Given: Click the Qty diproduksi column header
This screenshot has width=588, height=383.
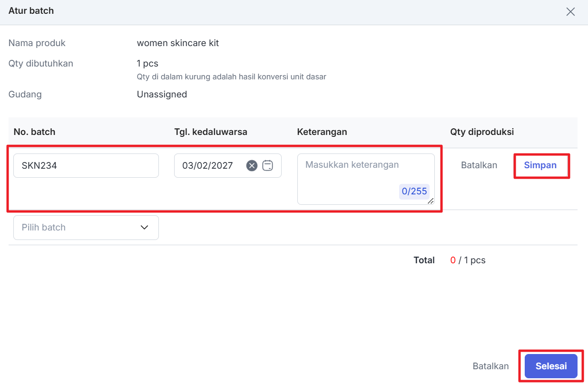Looking at the screenshot, I should (482, 132).
